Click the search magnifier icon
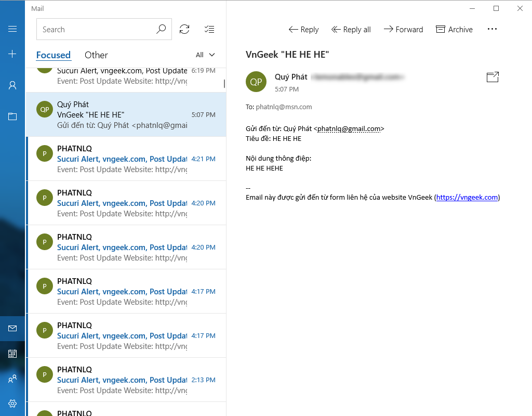 click(x=161, y=29)
